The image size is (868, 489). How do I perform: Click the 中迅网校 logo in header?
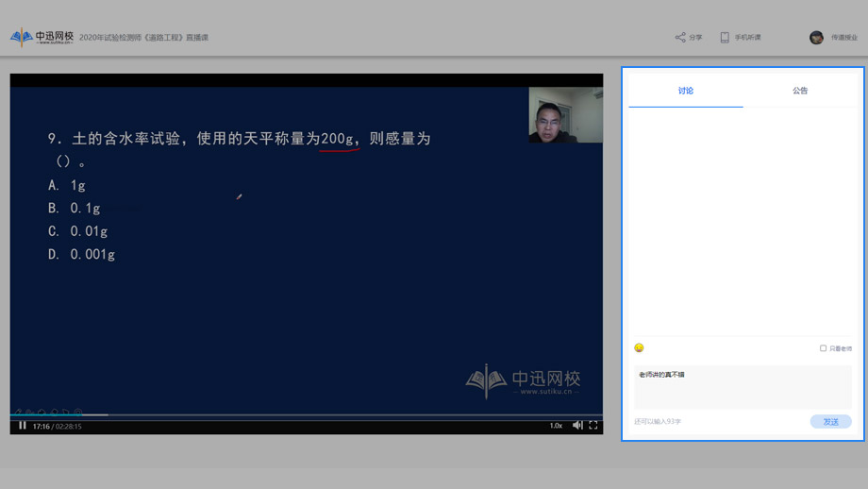tap(42, 38)
